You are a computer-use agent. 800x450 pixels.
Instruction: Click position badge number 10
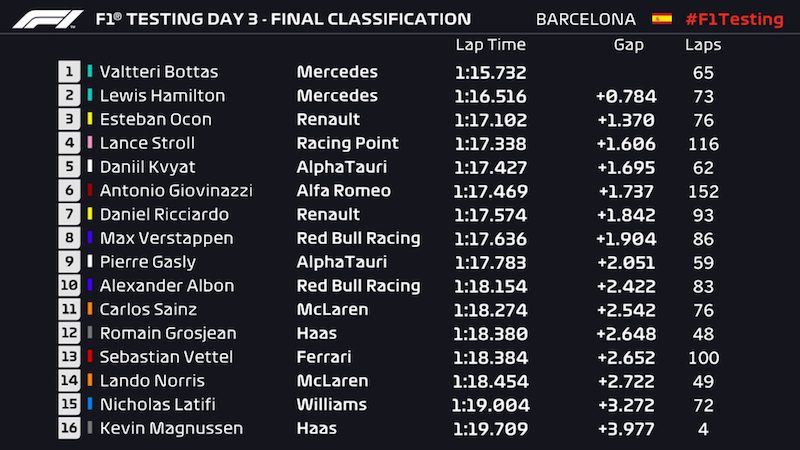pos(69,285)
